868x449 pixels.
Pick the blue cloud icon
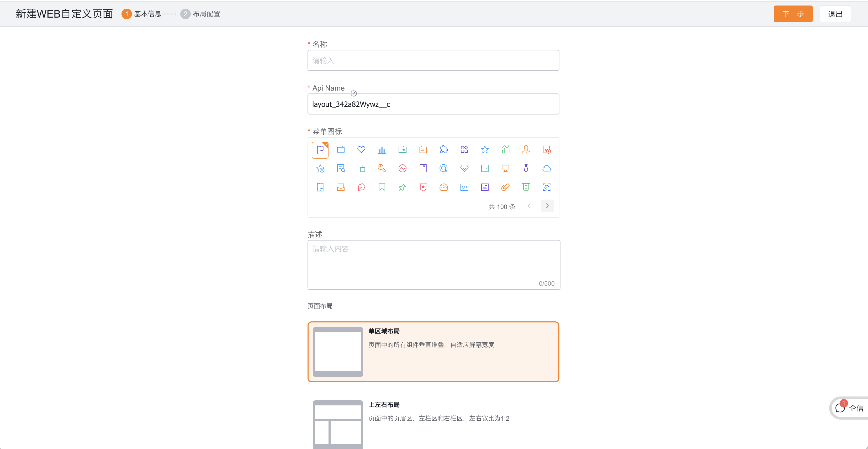click(x=547, y=169)
